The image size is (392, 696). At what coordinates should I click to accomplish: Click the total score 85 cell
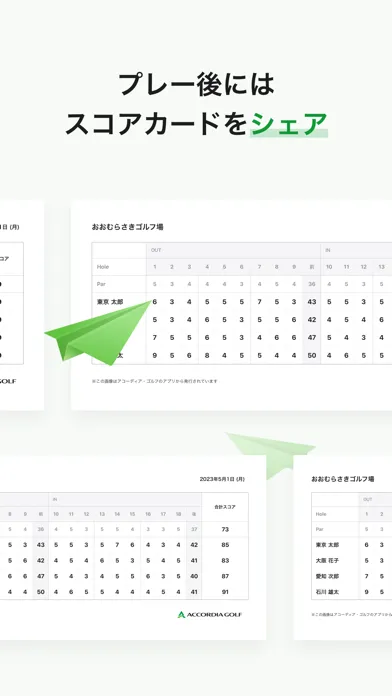(225, 545)
